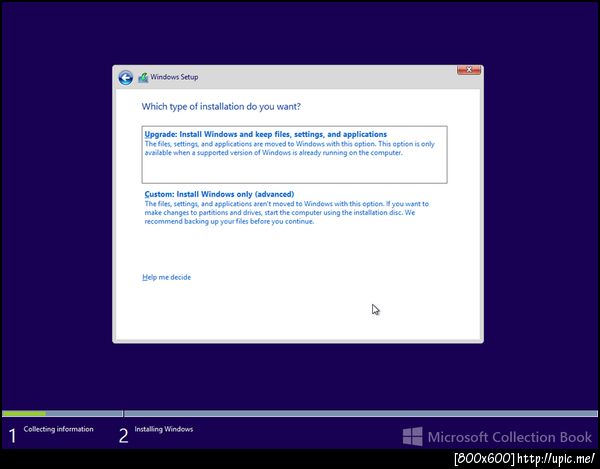Image resolution: width=600 pixels, height=469 pixels.
Task: Click the Custom option description text
Action: pyautogui.click(x=287, y=213)
